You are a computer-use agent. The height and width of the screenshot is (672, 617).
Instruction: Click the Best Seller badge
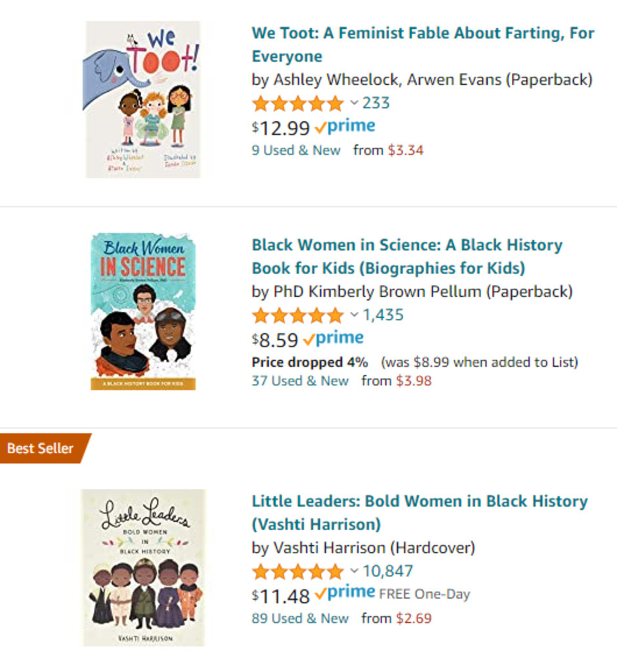pyautogui.click(x=41, y=449)
